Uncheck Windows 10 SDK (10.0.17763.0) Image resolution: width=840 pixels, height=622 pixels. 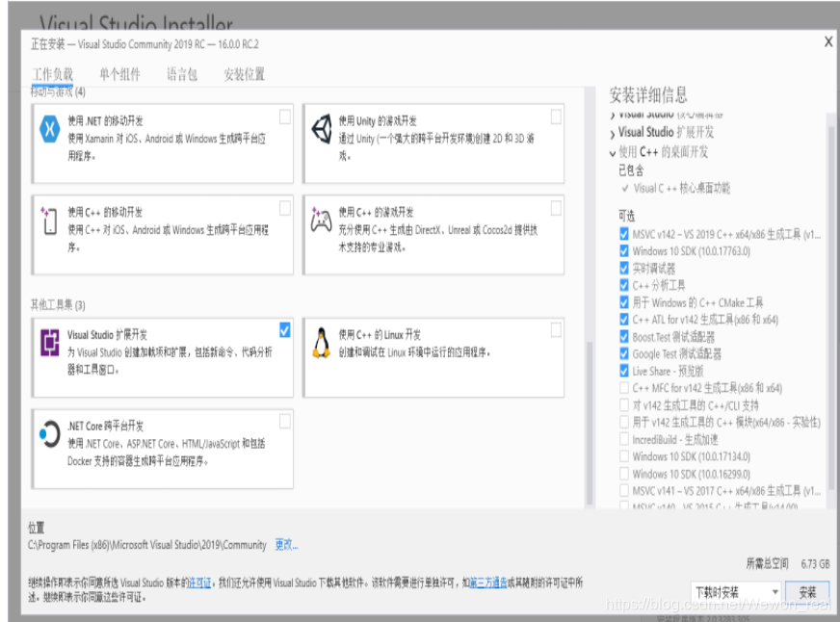click(624, 250)
